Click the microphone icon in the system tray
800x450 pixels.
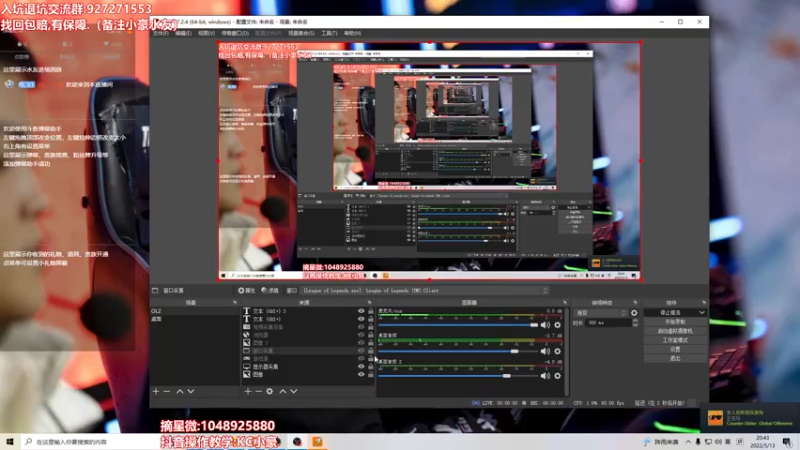tap(698, 442)
